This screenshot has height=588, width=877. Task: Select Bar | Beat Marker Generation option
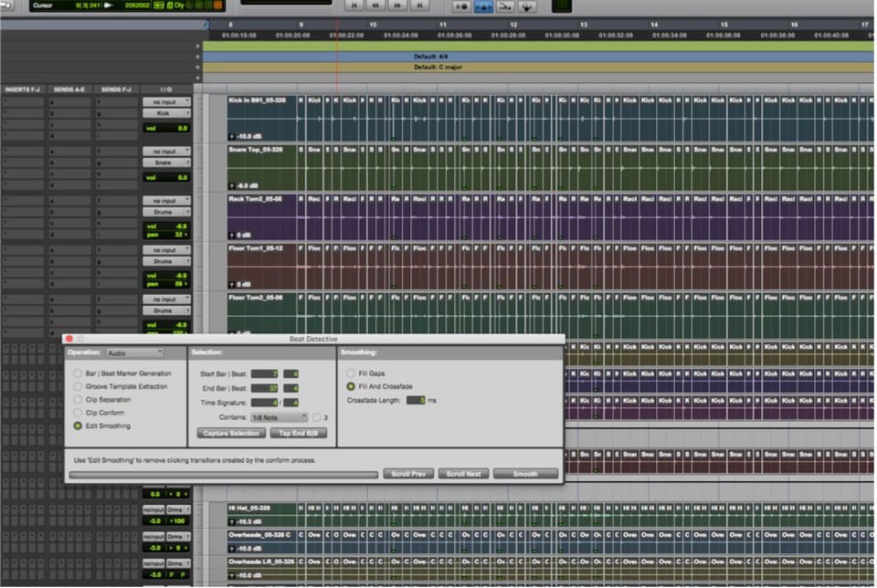point(78,373)
